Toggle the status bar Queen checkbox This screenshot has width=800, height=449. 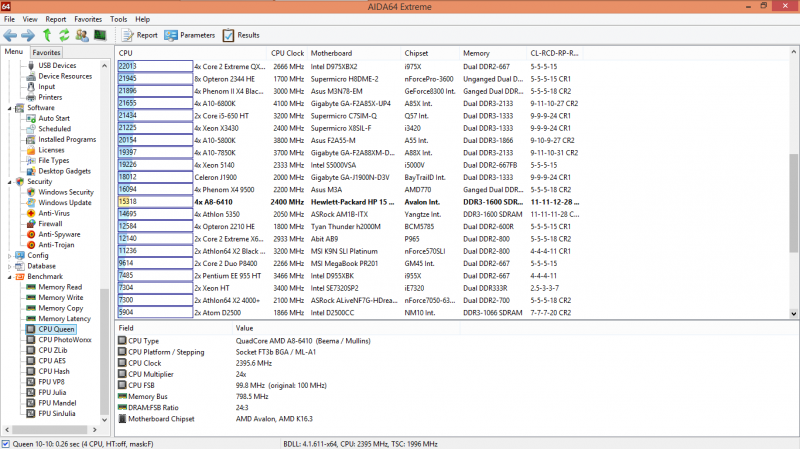(6, 444)
